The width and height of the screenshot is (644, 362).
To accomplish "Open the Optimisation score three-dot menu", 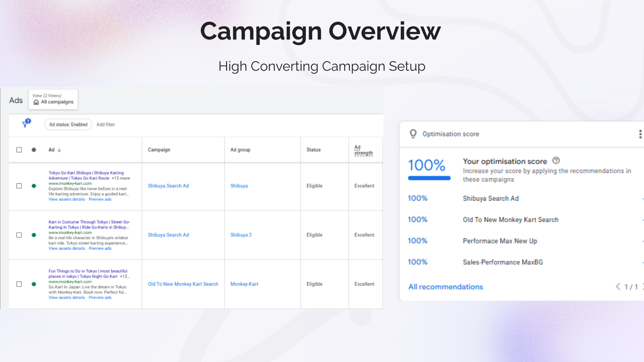I will [640, 134].
